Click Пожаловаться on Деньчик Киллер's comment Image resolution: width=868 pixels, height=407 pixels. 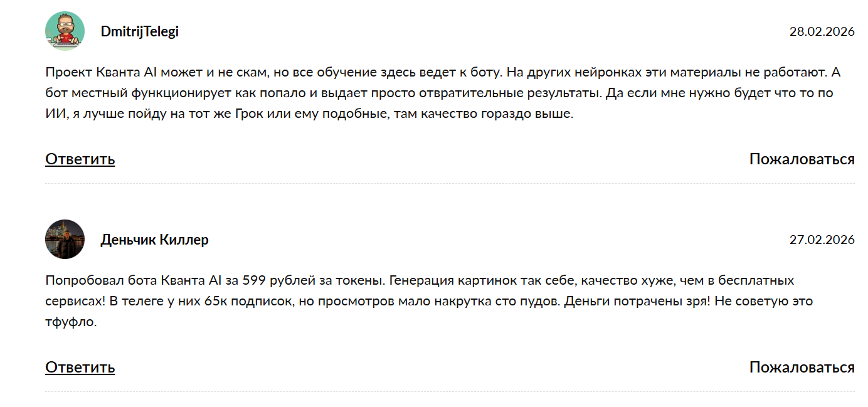(x=801, y=368)
